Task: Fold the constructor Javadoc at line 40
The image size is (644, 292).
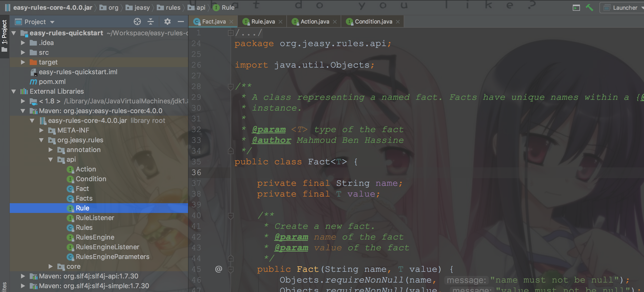Action: pos(231,216)
